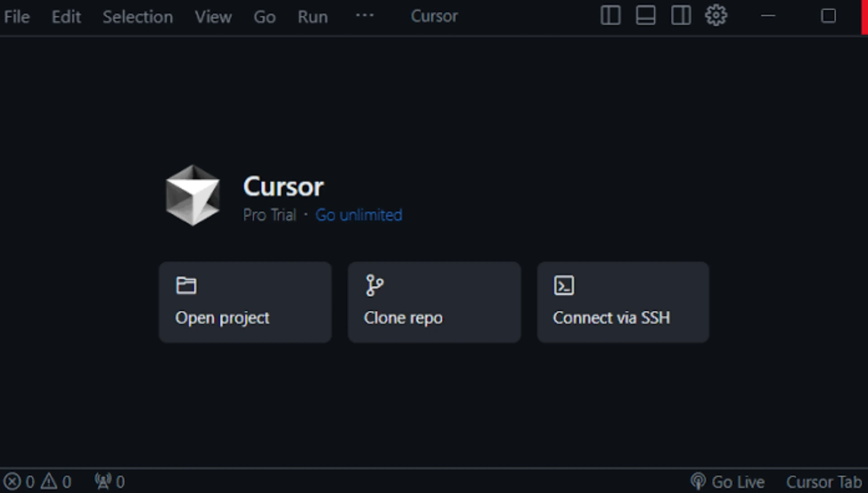868x493 pixels.
Task: Click the Pro Trial text
Action: tap(269, 215)
